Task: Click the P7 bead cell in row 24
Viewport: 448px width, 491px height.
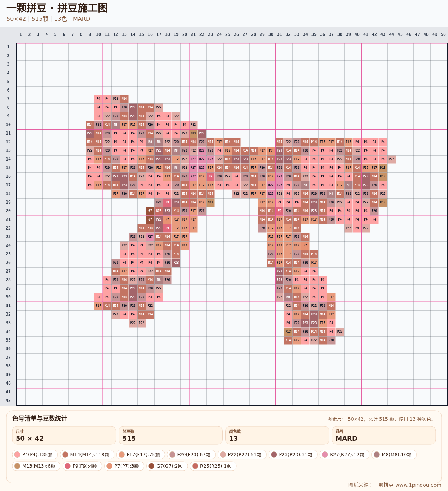Action: pyautogui.click(x=305, y=245)
